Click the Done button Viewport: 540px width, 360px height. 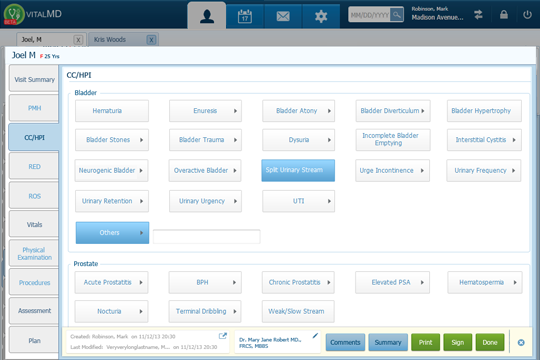click(x=490, y=342)
